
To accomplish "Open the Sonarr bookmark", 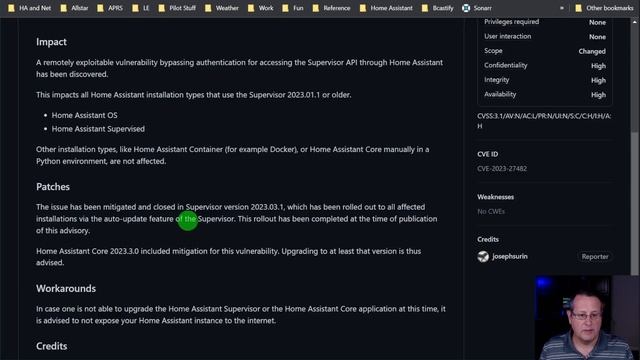I will coord(477,8).
